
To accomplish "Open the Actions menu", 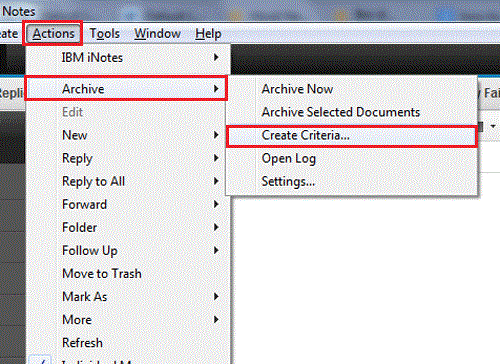I will (53, 33).
